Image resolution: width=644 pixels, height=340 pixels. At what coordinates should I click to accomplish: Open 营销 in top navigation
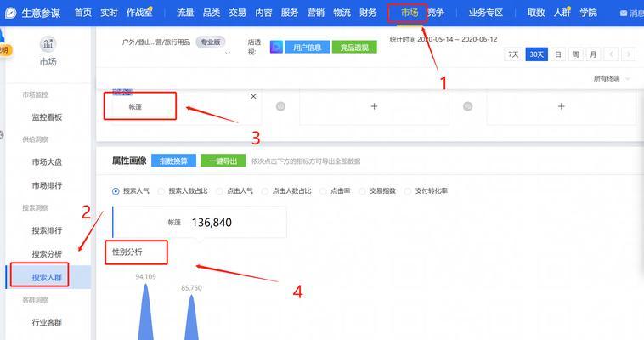coord(316,13)
